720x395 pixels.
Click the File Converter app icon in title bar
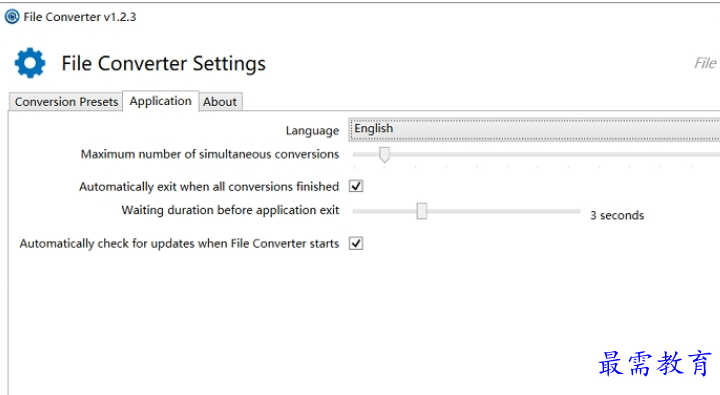point(12,17)
